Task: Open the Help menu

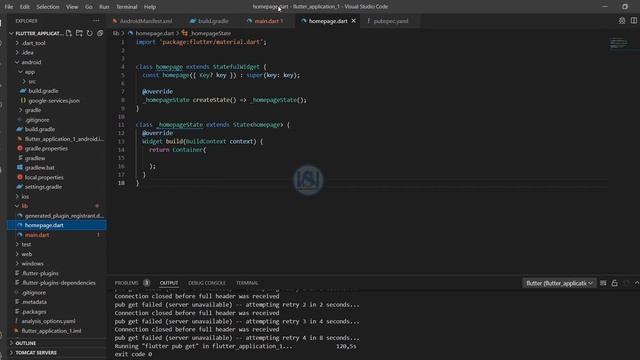Action: (150, 7)
